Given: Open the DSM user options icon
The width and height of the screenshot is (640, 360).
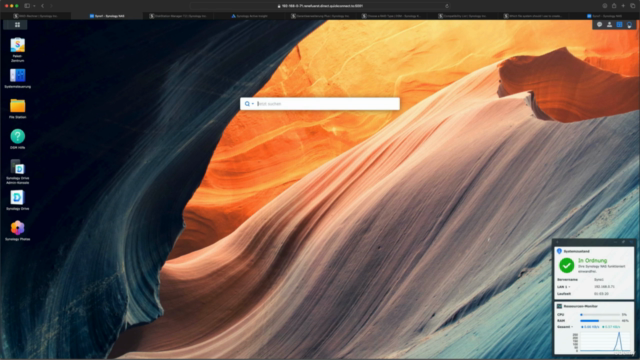Looking at the screenshot, I should 609,24.
